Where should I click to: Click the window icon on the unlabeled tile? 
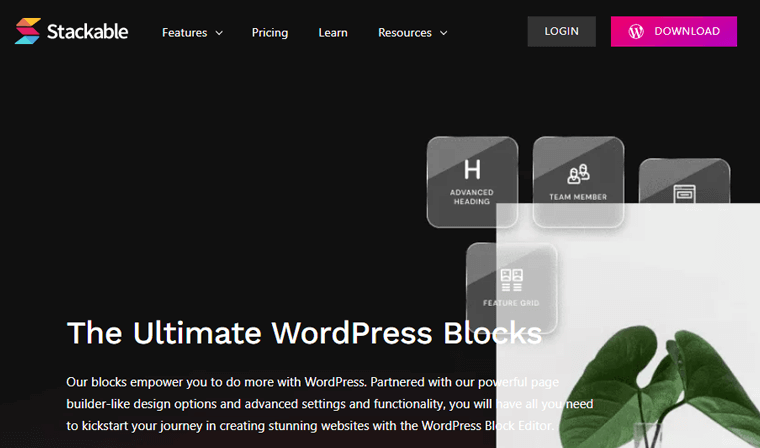(x=684, y=193)
